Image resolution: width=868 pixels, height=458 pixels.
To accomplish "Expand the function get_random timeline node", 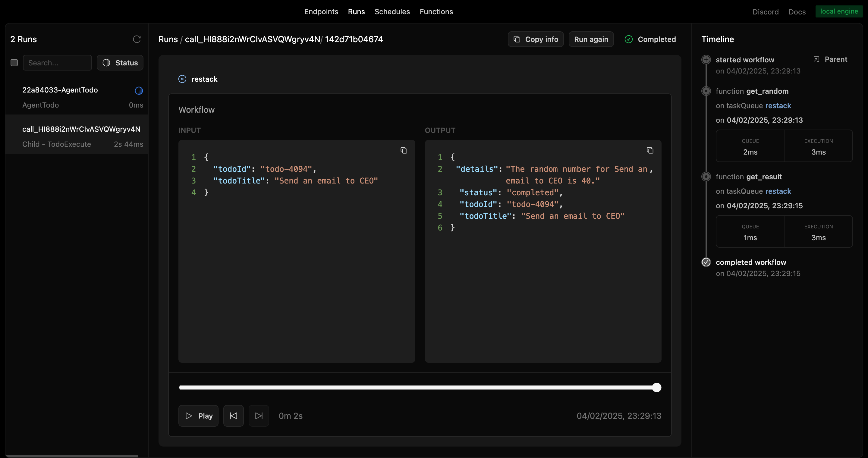I will point(706,91).
